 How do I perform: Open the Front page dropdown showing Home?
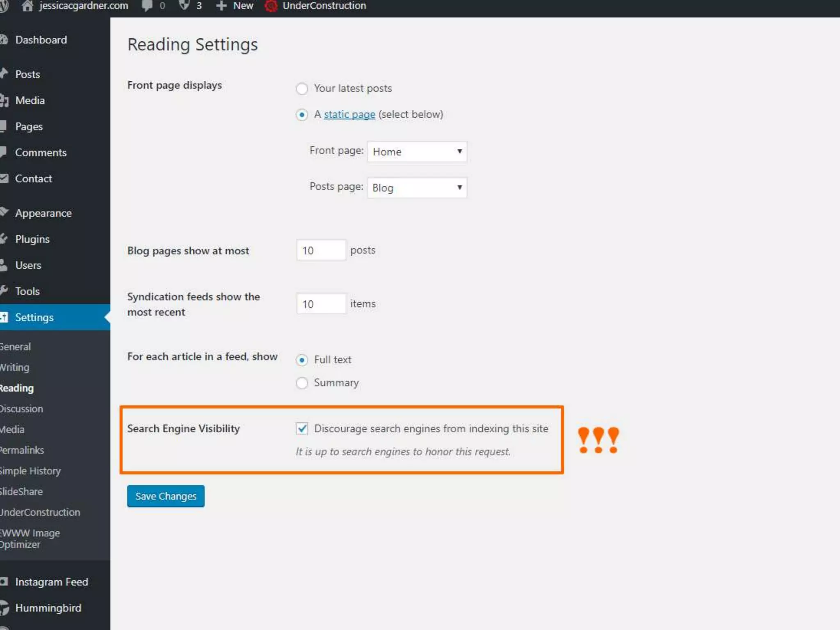(x=417, y=152)
